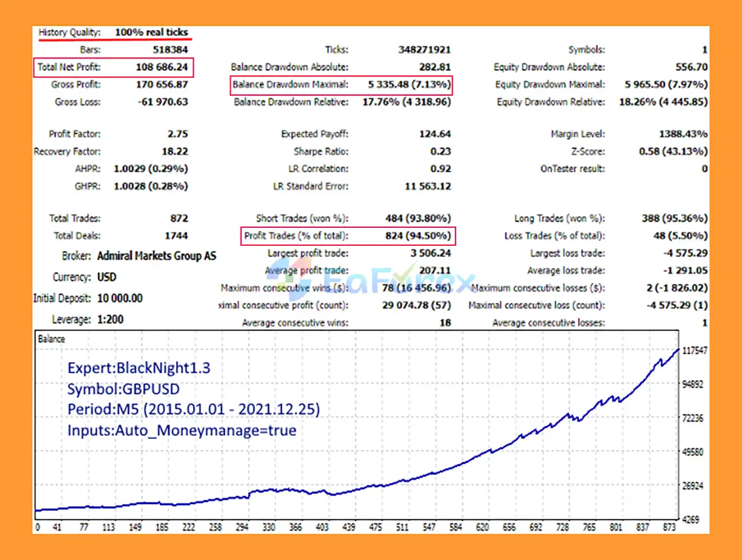Click the Long Trades 388 (95.36%) value

point(674,219)
